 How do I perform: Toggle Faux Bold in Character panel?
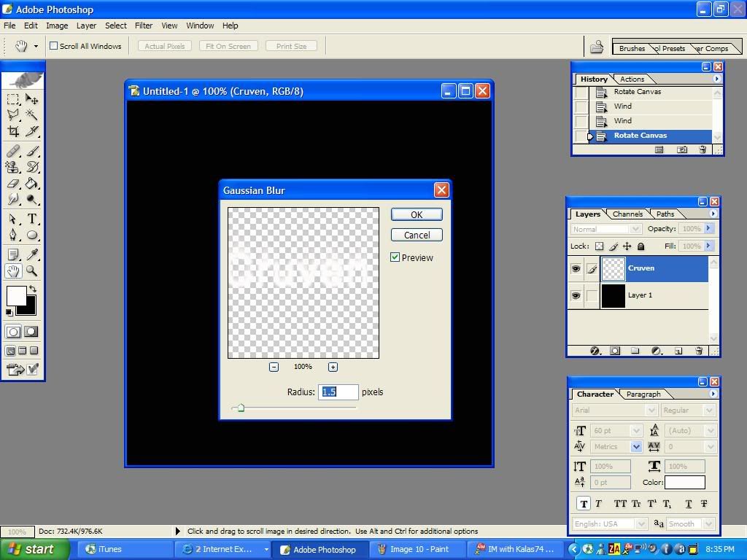point(584,504)
